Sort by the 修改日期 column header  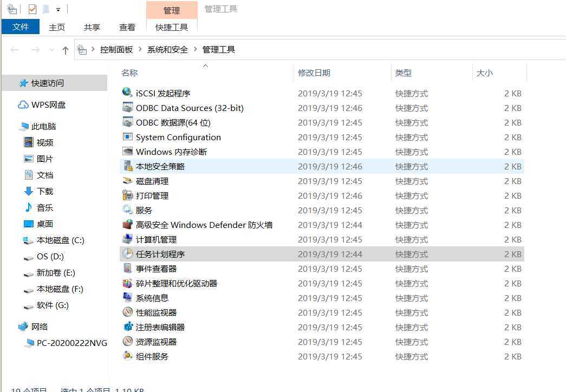click(x=314, y=73)
